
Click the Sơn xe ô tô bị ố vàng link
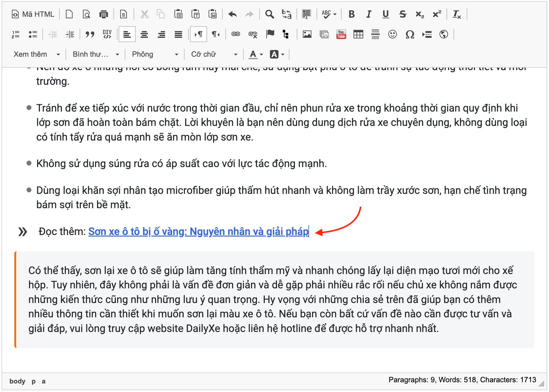point(198,232)
